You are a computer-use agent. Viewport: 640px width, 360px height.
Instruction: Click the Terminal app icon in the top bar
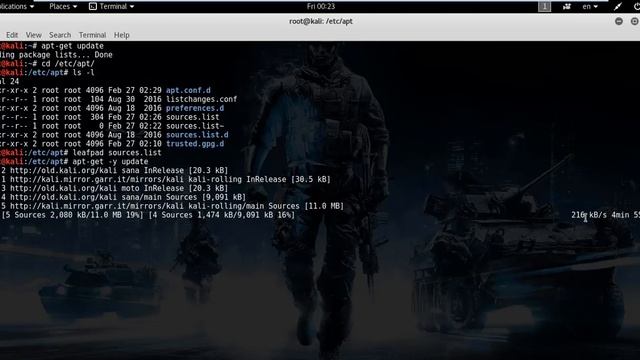click(x=93, y=7)
